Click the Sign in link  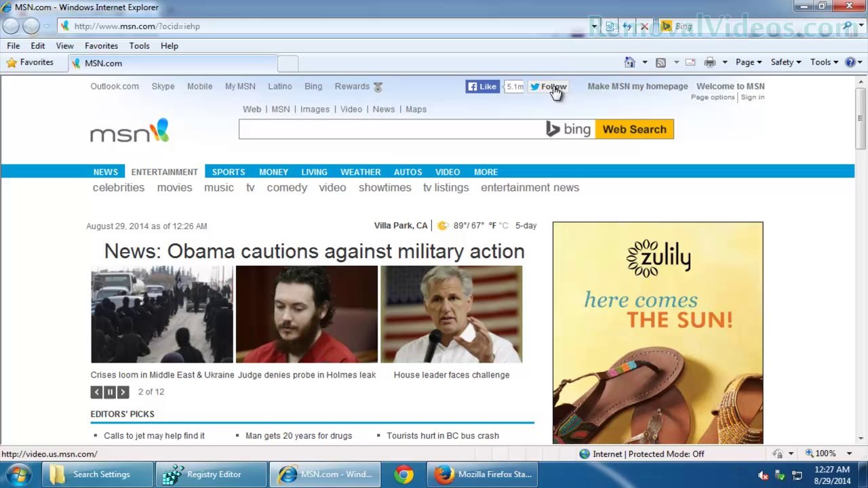[x=753, y=97]
